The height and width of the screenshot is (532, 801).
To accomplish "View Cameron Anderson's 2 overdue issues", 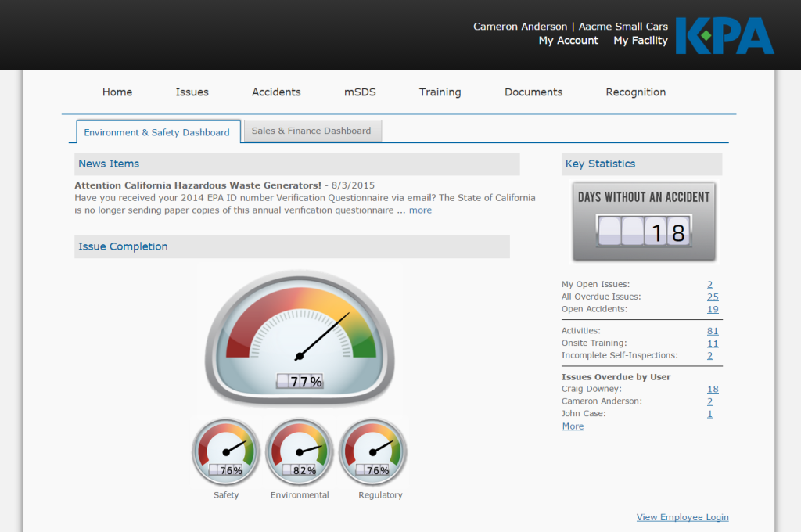I will click(x=709, y=401).
